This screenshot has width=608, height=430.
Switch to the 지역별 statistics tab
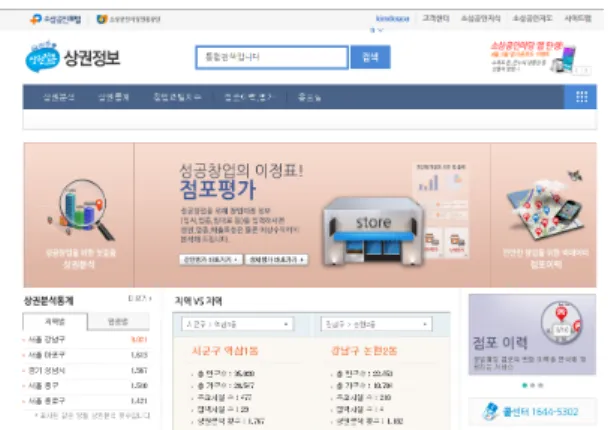(55, 322)
